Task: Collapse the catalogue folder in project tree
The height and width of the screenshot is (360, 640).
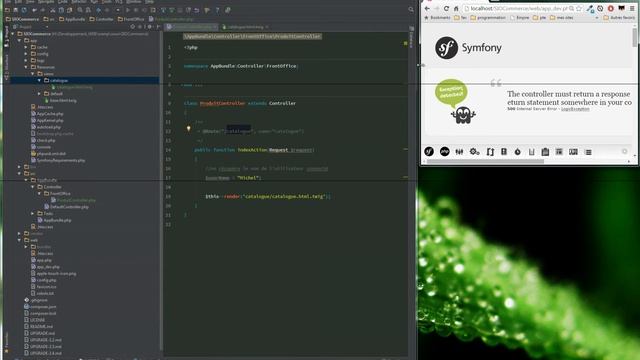Action: click(40, 80)
